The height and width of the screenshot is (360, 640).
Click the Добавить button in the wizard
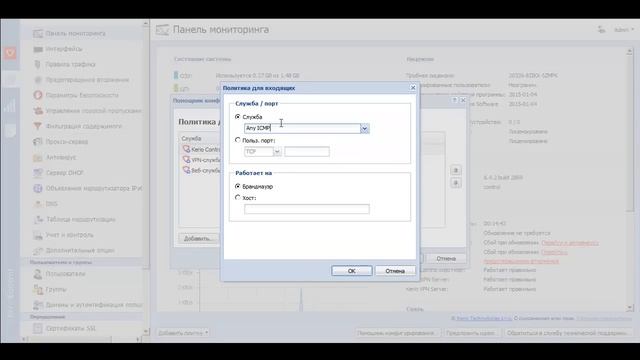(x=198, y=238)
